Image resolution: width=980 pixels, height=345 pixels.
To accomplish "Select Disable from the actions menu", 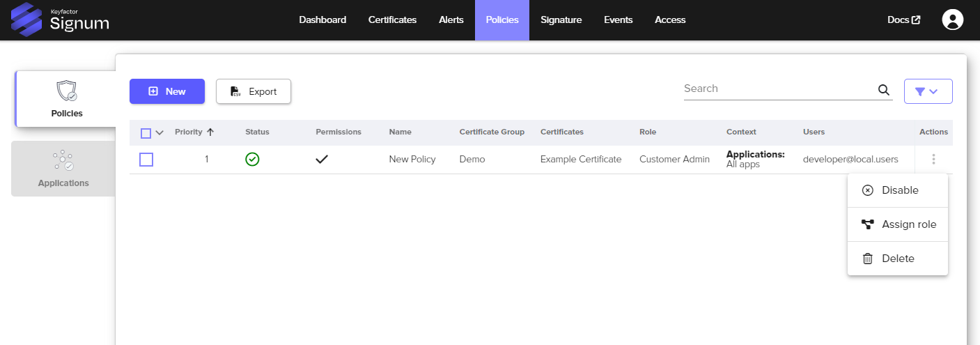I will tap(898, 190).
